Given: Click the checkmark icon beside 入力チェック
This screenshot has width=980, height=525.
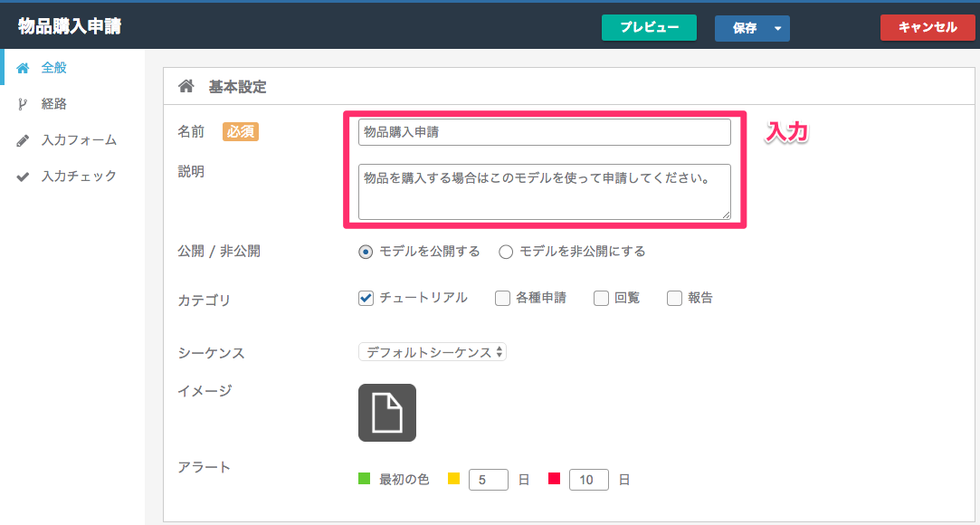Looking at the screenshot, I should (24, 177).
